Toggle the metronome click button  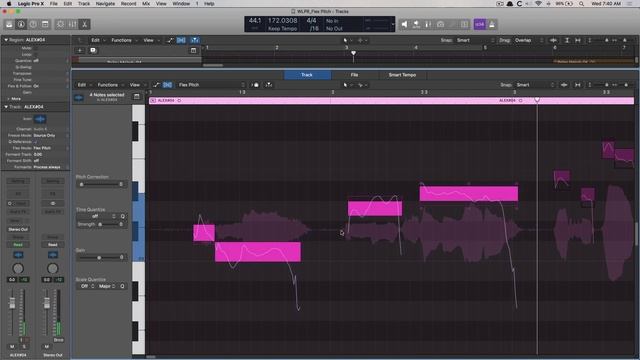coord(492,24)
